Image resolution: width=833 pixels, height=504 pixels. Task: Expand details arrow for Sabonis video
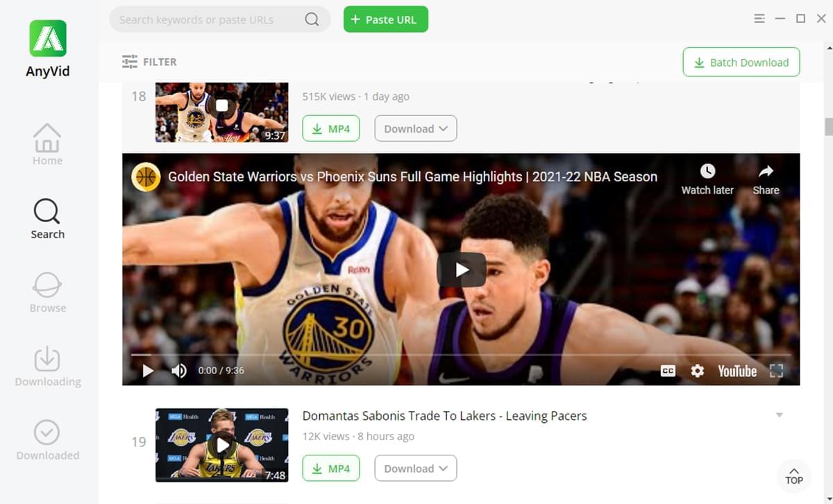[780, 415]
